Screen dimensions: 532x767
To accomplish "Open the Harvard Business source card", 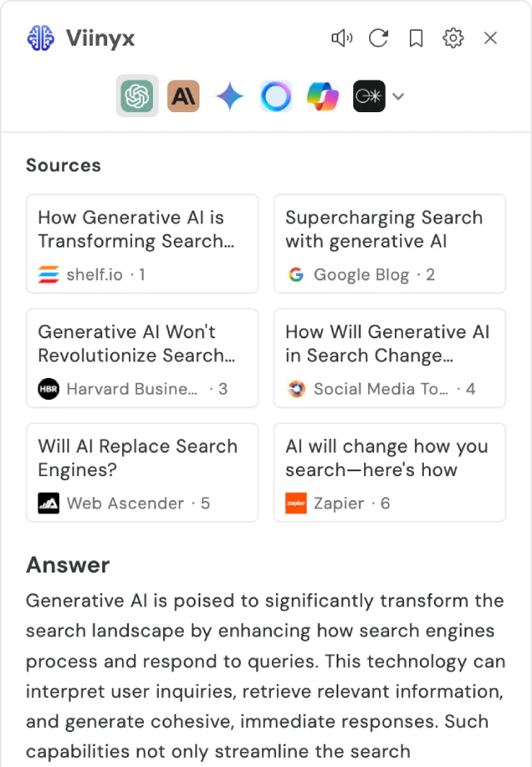I will coord(142,358).
